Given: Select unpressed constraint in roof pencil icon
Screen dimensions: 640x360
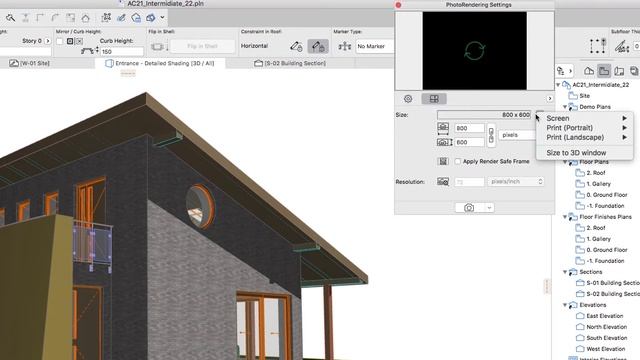Looking at the screenshot, I should point(296,46).
